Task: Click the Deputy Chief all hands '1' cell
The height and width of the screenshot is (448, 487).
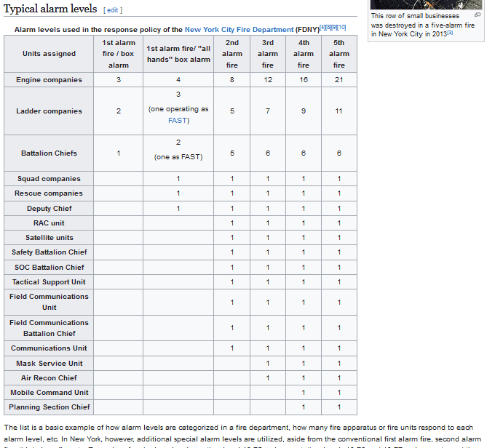Action: click(x=178, y=208)
